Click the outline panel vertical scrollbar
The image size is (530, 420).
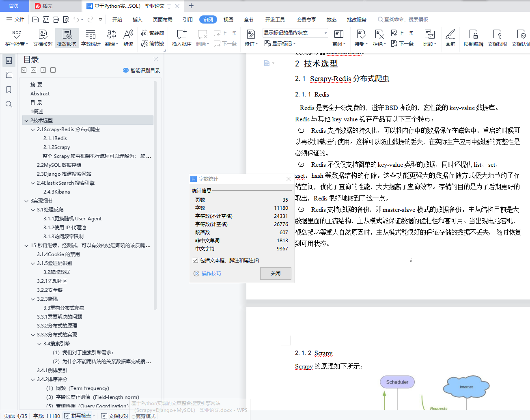tap(155, 195)
